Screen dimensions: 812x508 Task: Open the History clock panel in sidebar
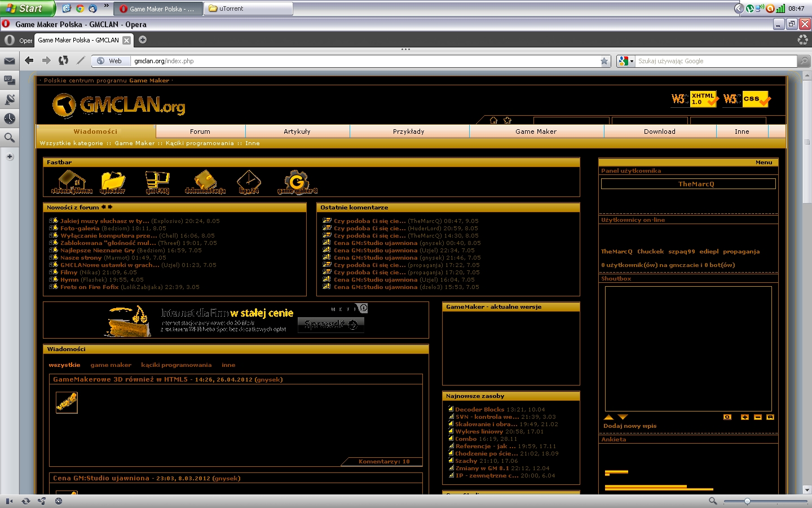[10, 119]
